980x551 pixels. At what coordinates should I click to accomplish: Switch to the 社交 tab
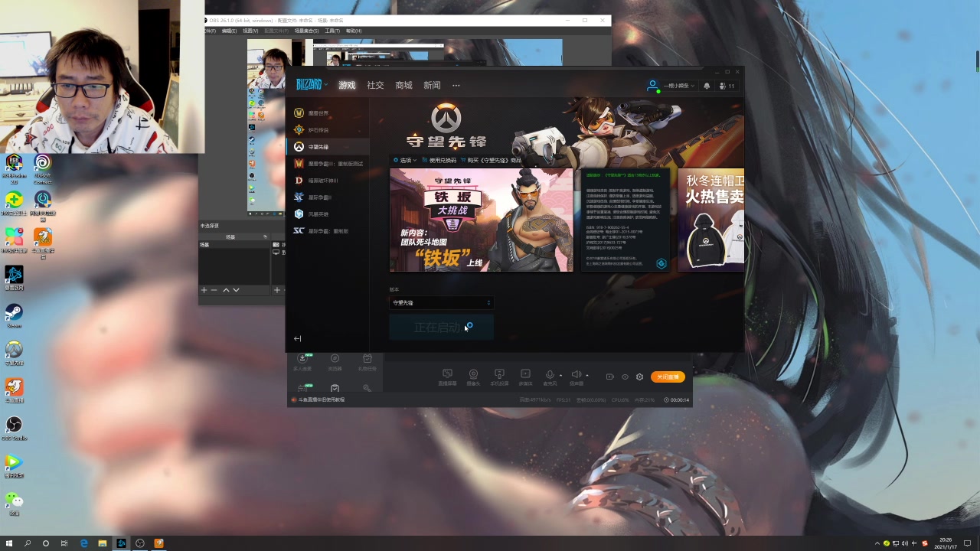coord(375,85)
